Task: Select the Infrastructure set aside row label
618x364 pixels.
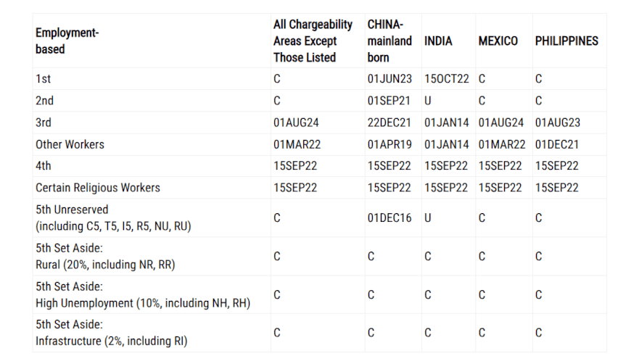Action: (x=111, y=333)
